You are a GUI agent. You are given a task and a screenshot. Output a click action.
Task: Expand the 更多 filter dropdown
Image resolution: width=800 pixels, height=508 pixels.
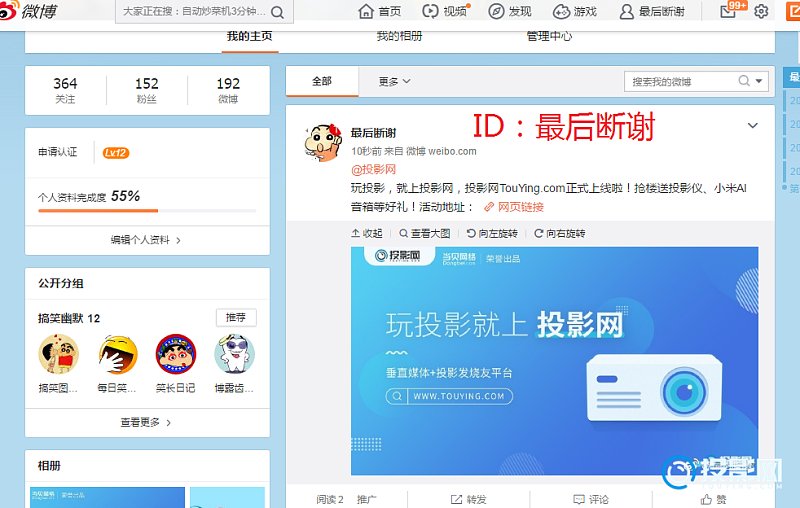[x=394, y=81]
